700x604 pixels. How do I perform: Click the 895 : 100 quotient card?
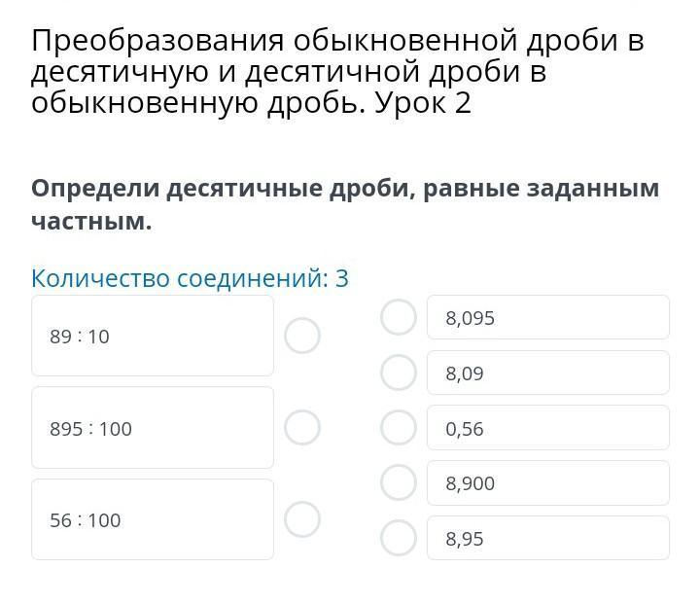[x=153, y=428]
